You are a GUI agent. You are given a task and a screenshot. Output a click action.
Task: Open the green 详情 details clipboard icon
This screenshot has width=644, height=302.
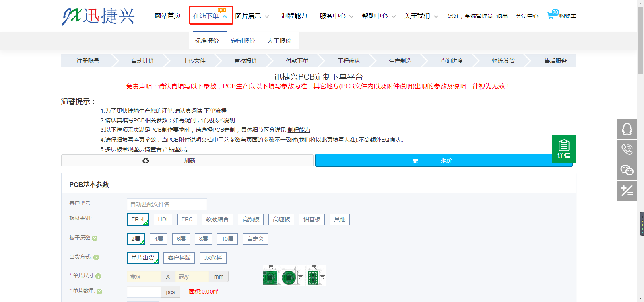[x=564, y=149]
